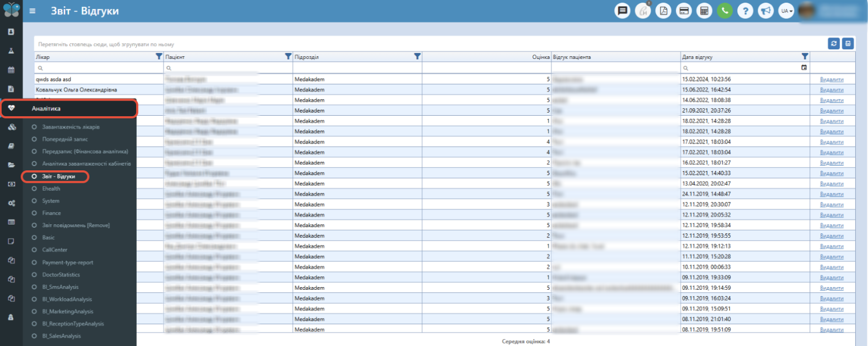Open BI_SmsAnalysis menu item
This screenshot has height=346, width=868.
60,287
